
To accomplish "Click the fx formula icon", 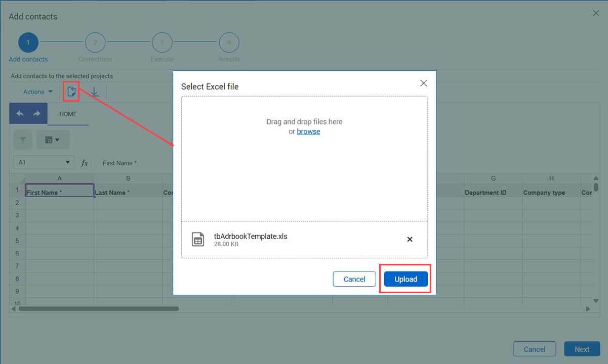I will [85, 163].
